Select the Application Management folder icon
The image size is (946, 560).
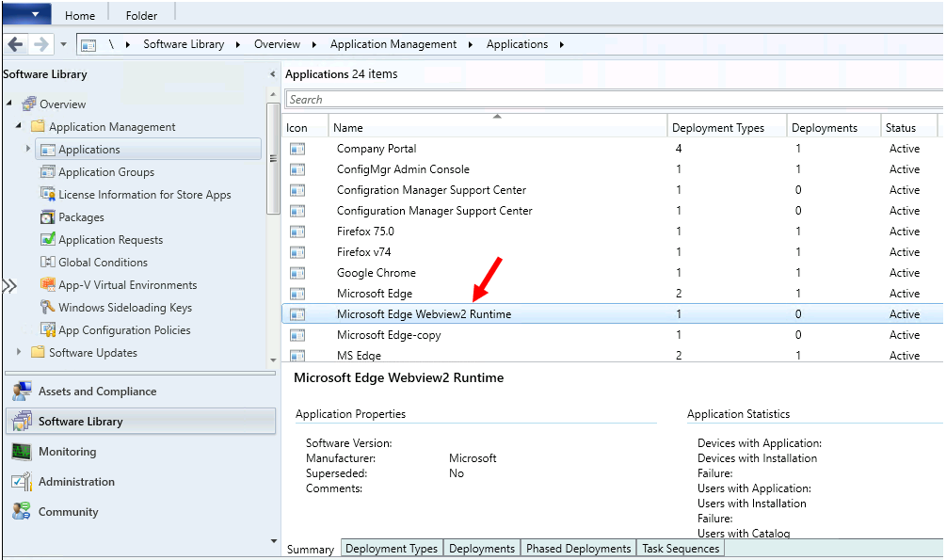click(38, 126)
